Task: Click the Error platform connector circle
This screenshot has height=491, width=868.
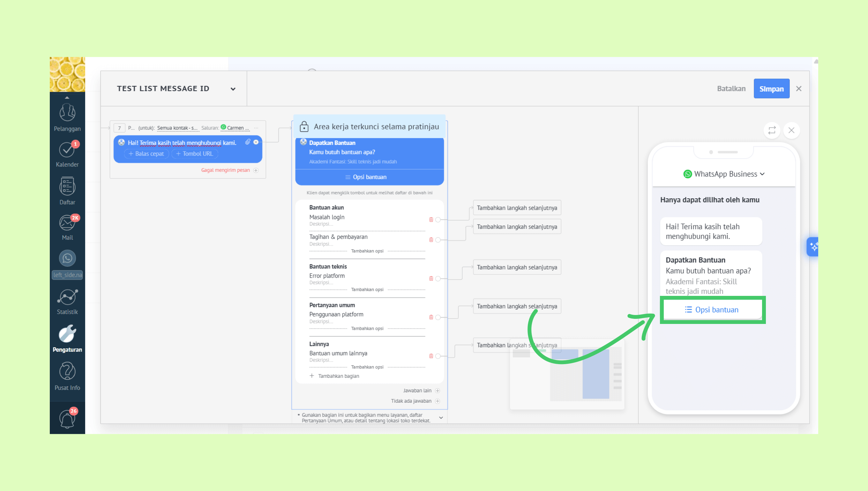Action: [x=438, y=279]
